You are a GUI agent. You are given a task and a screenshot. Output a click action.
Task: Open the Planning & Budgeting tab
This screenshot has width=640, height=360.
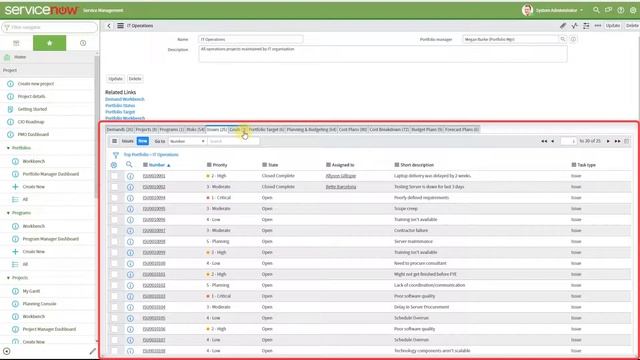(x=311, y=129)
